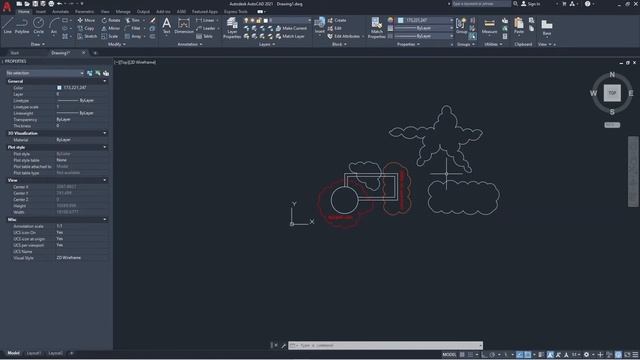Open Layer Properties manager

232,28
